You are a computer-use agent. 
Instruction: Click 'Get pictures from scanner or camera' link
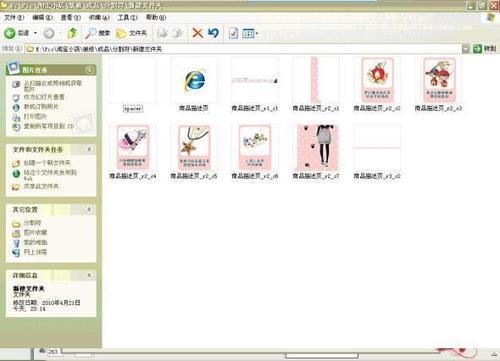click(53, 86)
